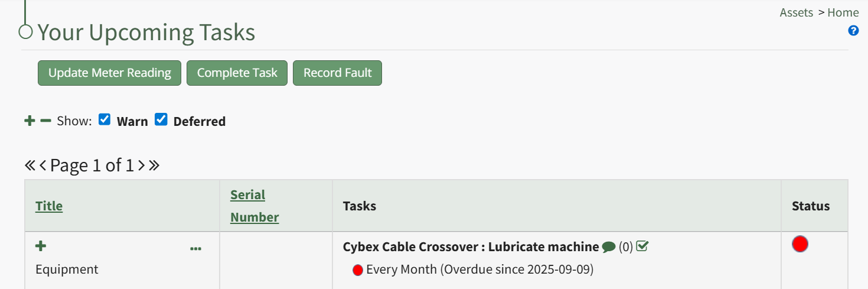Sort the table by the Title column
868x289 pixels.
[x=49, y=206]
